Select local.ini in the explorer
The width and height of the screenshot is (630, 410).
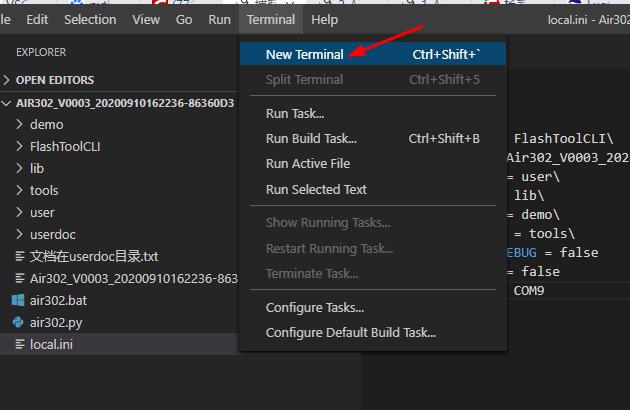coord(119,344)
